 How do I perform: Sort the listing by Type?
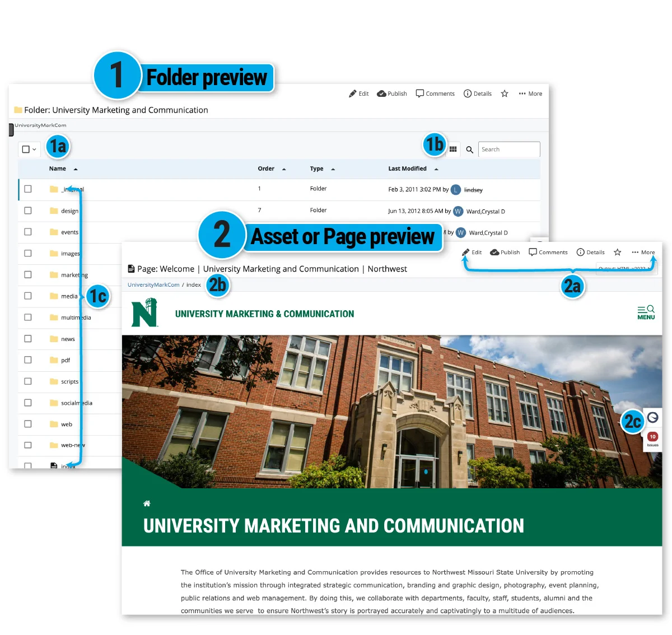[323, 169]
